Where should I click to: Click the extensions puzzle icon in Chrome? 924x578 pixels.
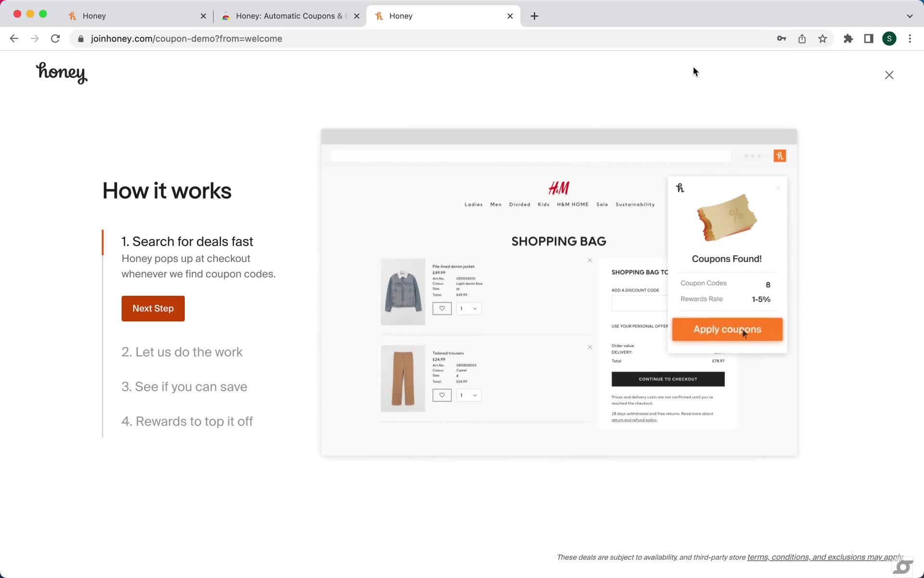click(848, 39)
